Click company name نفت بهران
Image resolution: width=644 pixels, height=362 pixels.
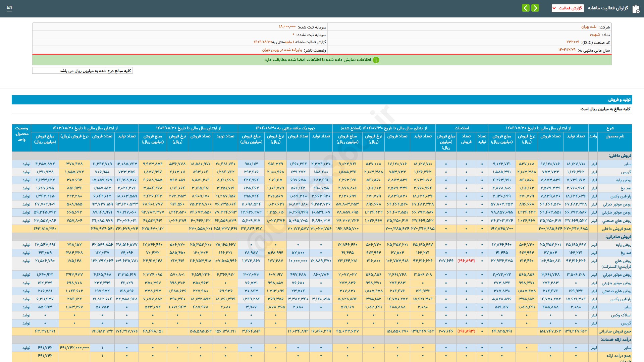[x=589, y=27]
